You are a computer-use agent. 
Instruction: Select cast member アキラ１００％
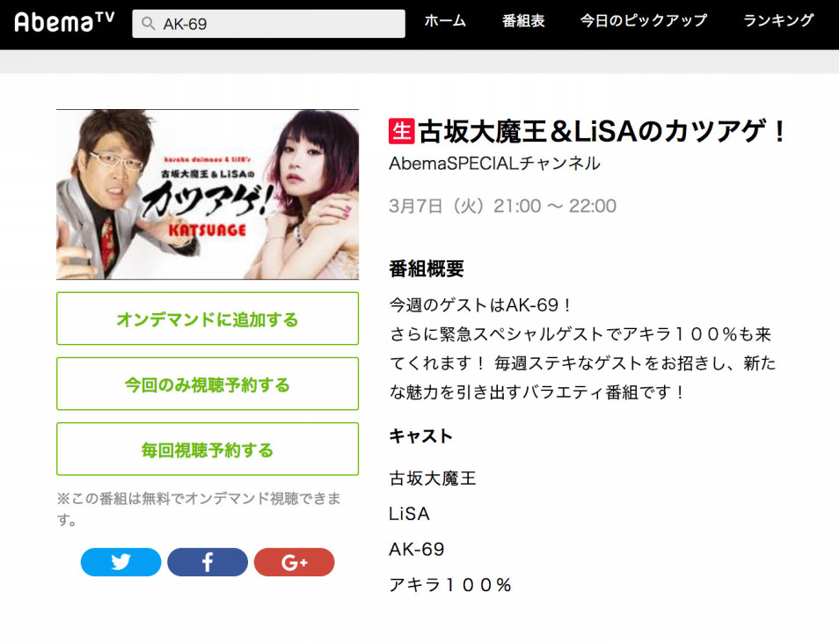click(x=450, y=584)
